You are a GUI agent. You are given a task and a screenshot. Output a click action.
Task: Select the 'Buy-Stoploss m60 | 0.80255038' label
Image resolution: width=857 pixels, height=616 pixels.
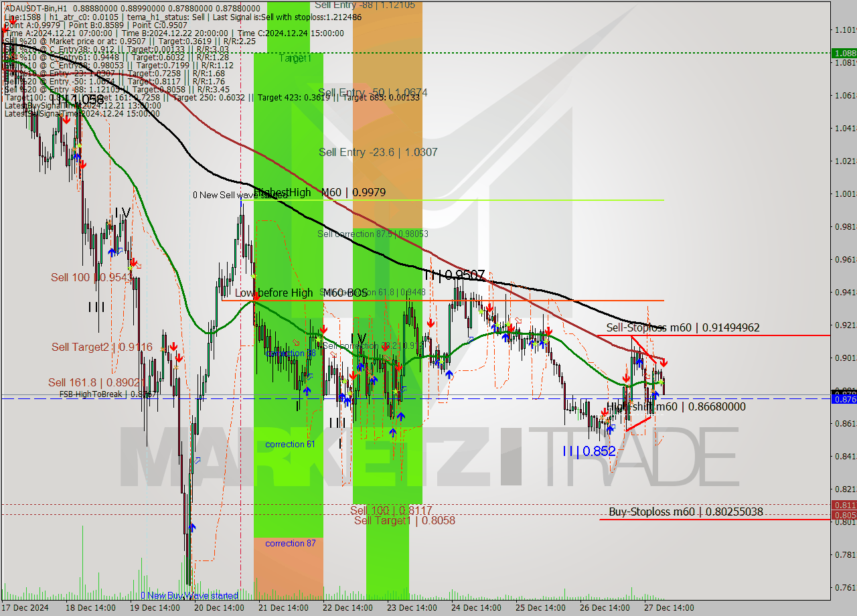686,512
